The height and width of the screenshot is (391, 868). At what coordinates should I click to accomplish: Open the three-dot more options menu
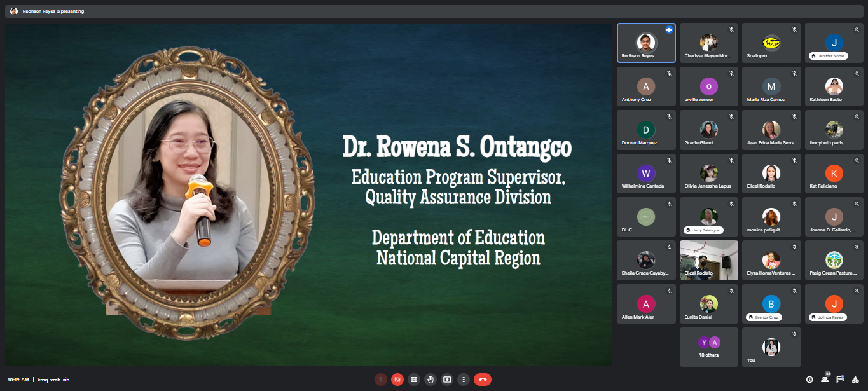(x=464, y=380)
